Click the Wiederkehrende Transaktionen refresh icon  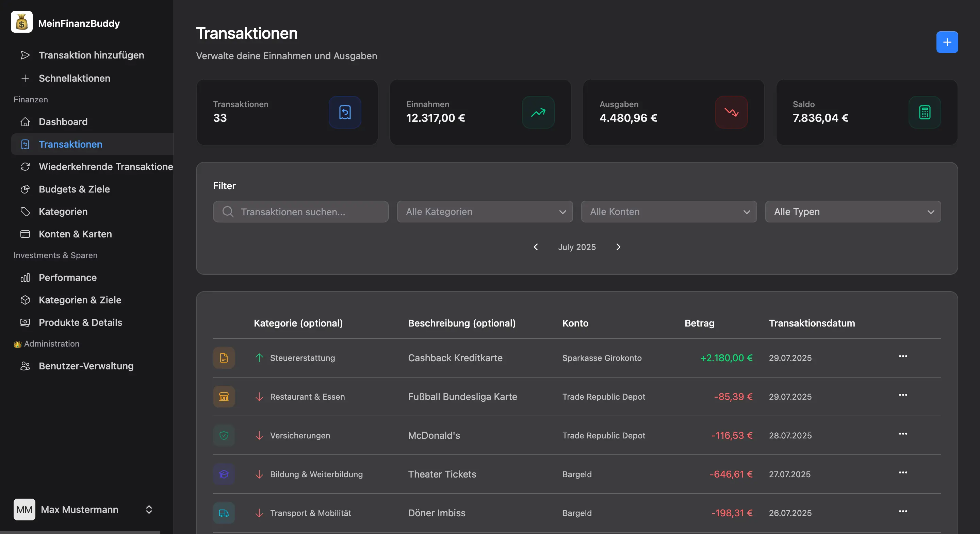click(25, 167)
